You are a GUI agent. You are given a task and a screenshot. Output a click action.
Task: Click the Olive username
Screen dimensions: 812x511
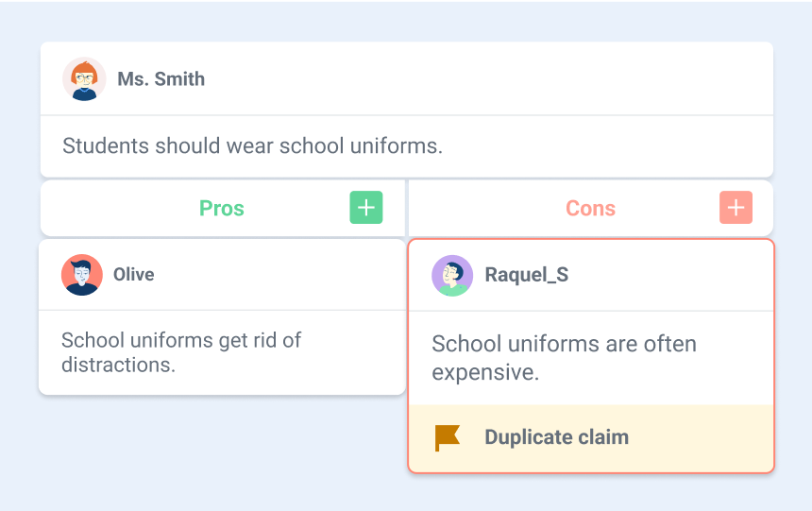point(134,274)
